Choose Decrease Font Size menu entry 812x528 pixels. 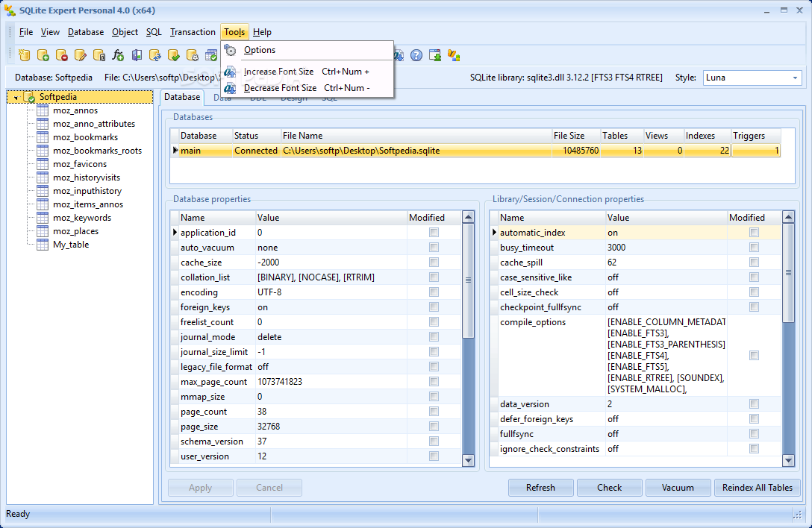point(307,89)
